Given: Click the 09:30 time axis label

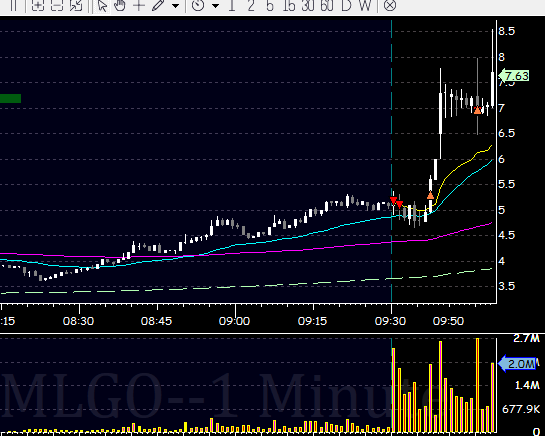Looking at the screenshot, I should click(390, 321).
